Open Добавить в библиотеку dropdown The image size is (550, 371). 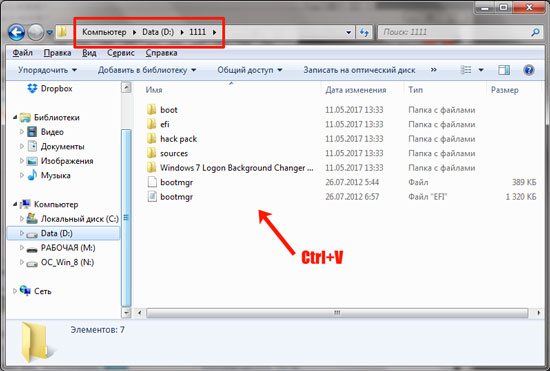pos(147,70)
